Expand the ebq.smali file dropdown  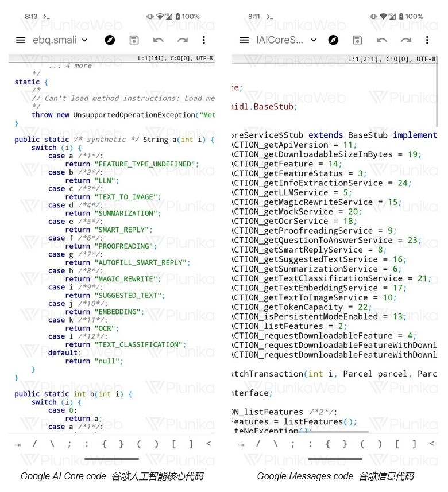[x=84, y=40]
